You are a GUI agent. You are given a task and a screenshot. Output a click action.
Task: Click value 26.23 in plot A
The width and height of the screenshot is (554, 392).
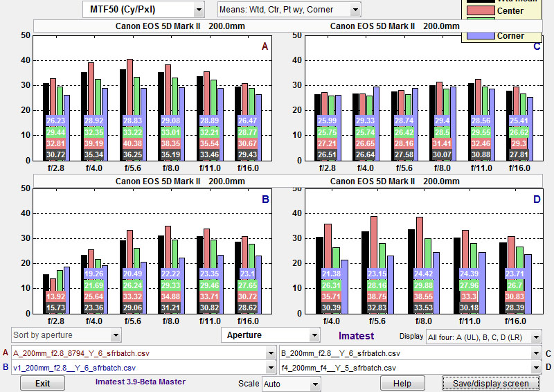click(x=55, y=121)
